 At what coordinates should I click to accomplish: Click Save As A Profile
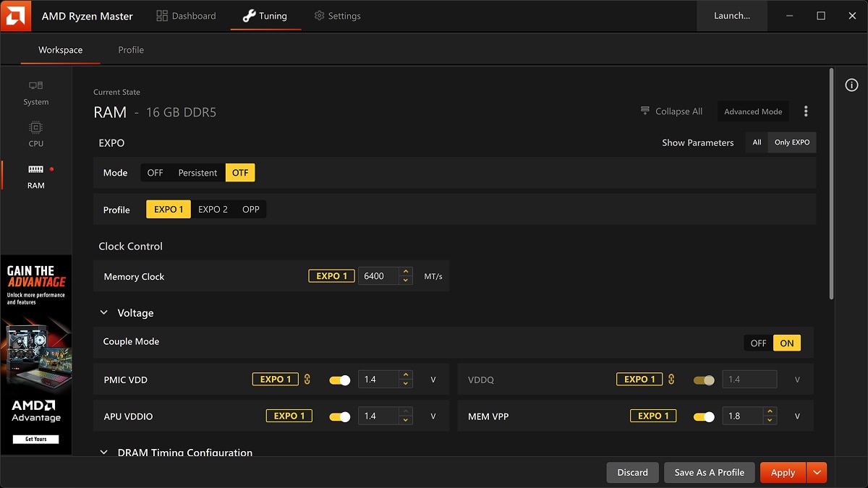710,472
